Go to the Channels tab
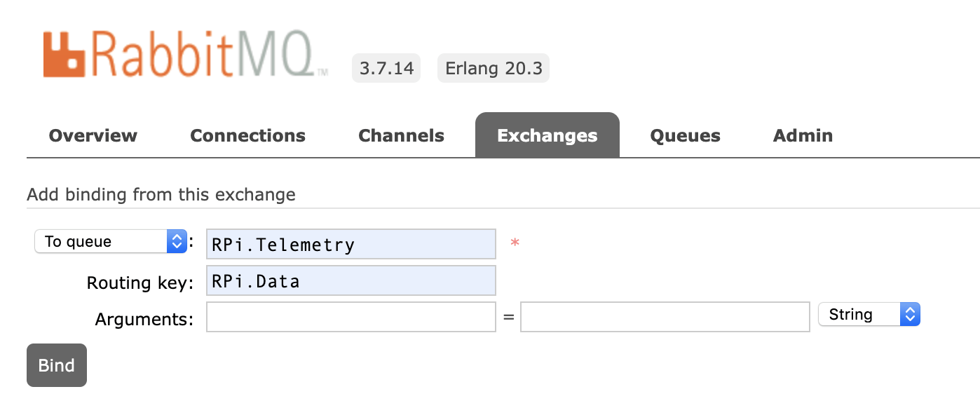The width and height of the screenshot is (980, 408). tap(401, 135)
